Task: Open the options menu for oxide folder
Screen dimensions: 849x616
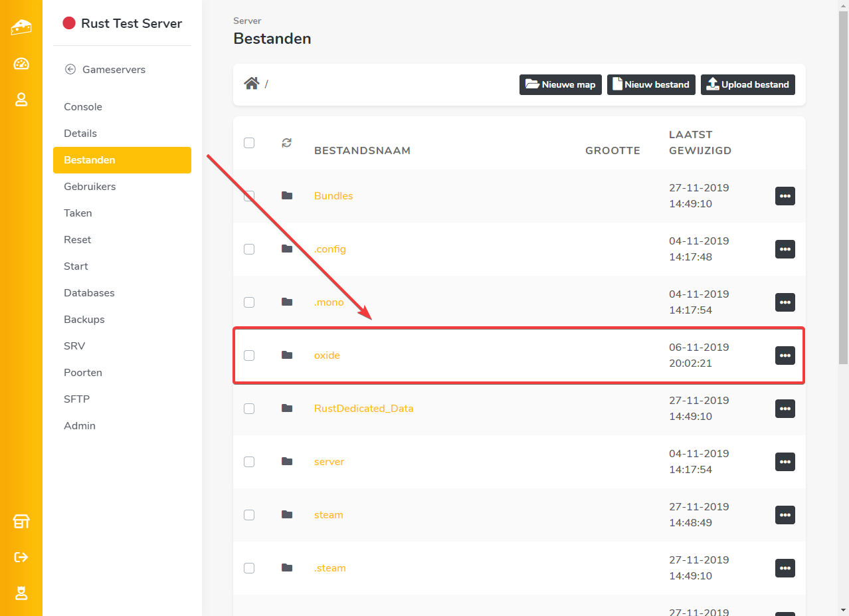Action: (785, 356)
